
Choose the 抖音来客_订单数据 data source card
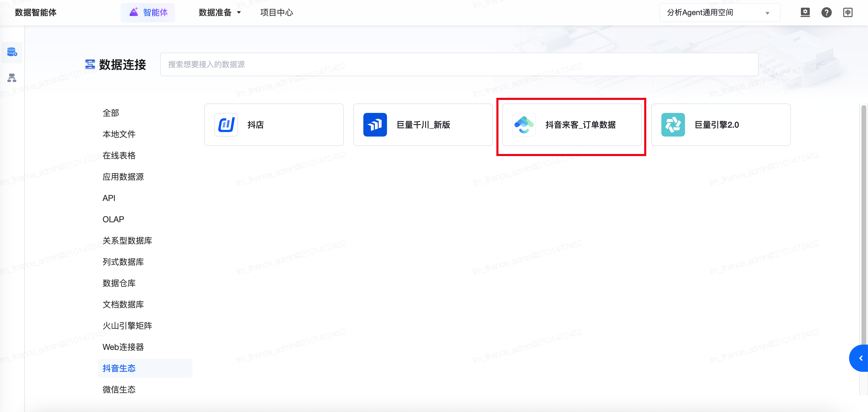click(572, 125)
